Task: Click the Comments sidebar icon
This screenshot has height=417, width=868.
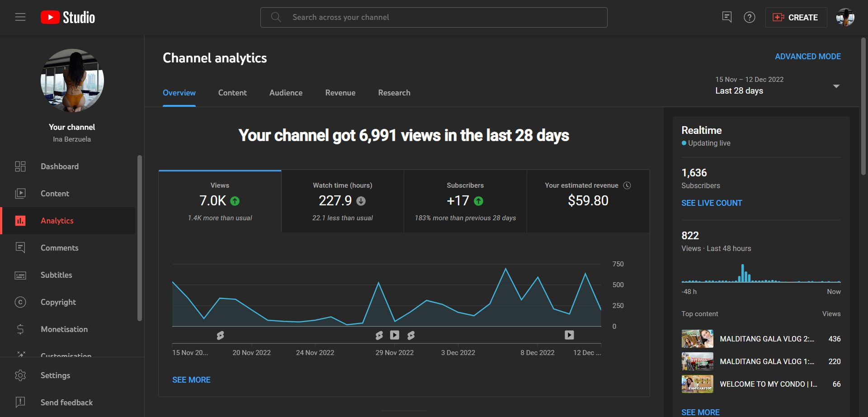Action: pyautogui.click(x=20, y=248)
